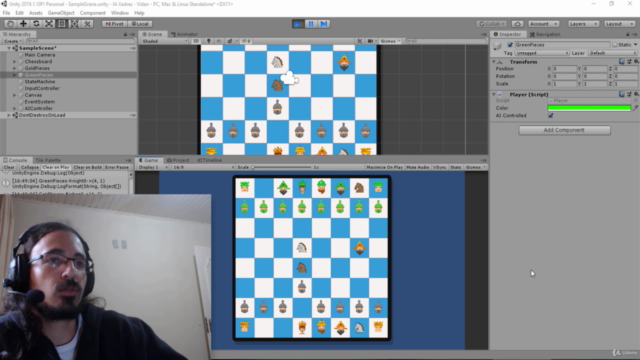
Task: Click the Script field object picker circle
Action: [636, 100]
